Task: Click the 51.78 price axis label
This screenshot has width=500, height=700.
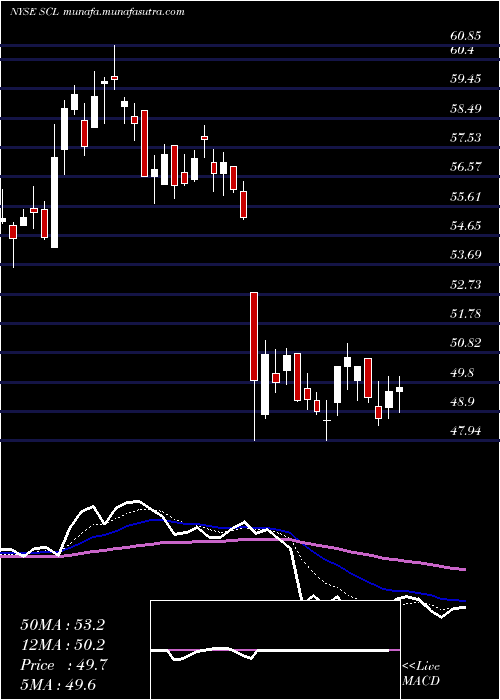Action: point(466,314)
